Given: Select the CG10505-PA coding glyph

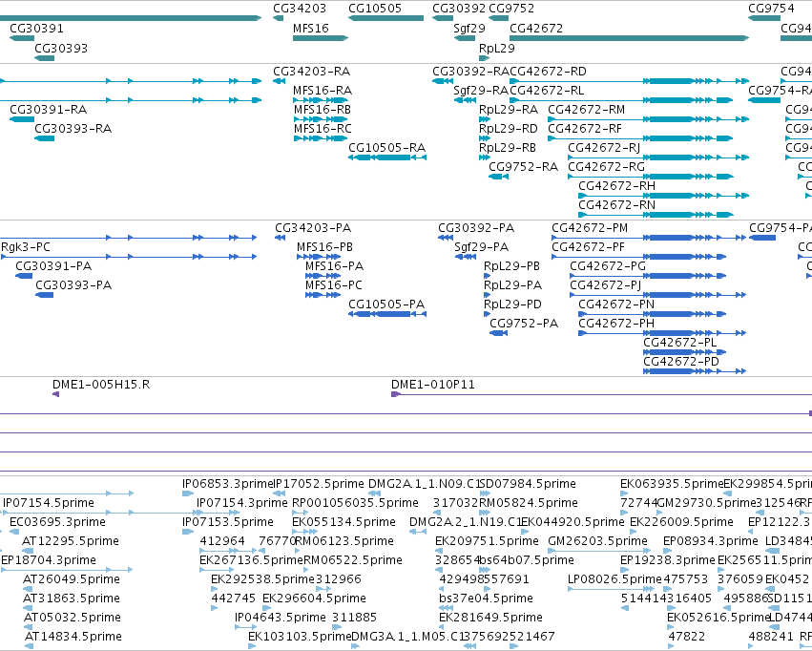Looking at the screenshot, I should click(x=387, y=314).
